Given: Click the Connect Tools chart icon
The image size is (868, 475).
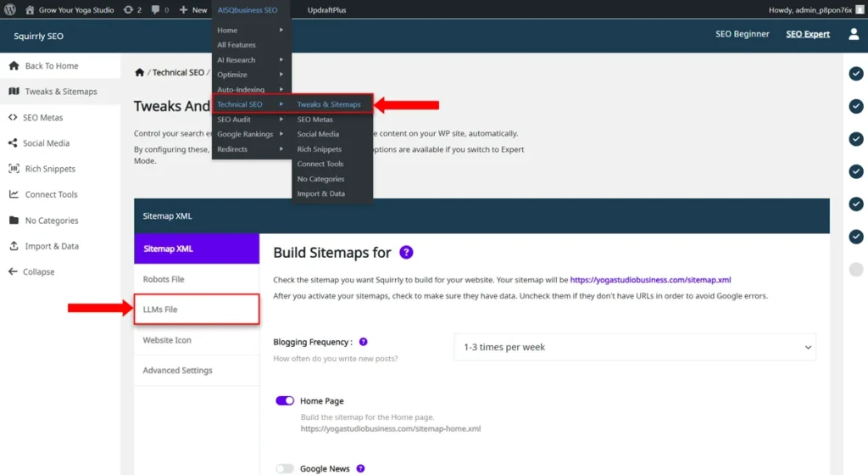Looking at the screenshot, I should (14, 193).
